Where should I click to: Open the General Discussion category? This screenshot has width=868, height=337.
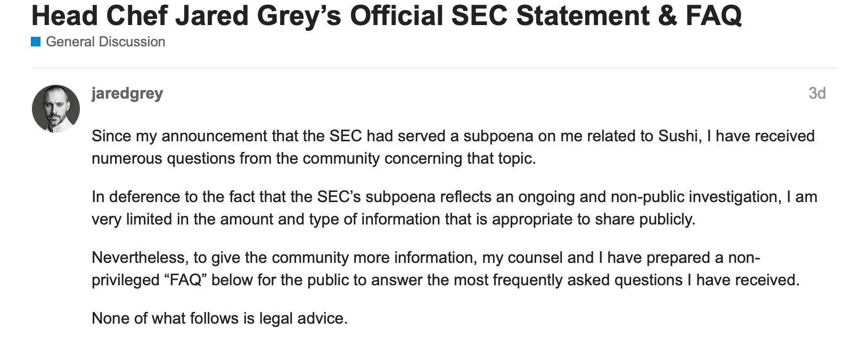(x=105, y=42)
